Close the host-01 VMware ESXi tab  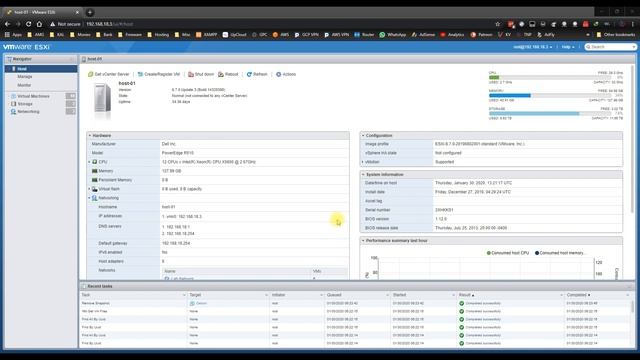(77, 12)
